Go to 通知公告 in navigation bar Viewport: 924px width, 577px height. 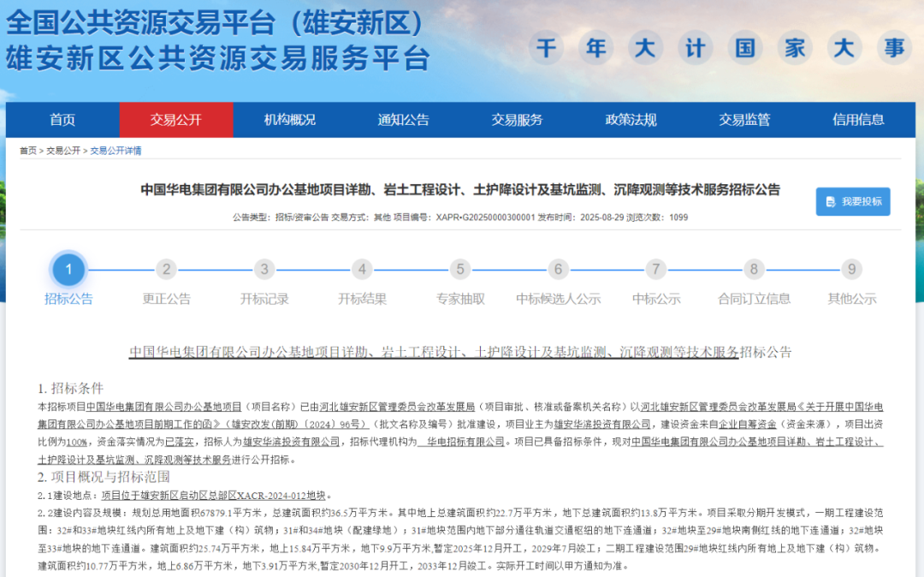pyautogui.click(x=404, y=120)
